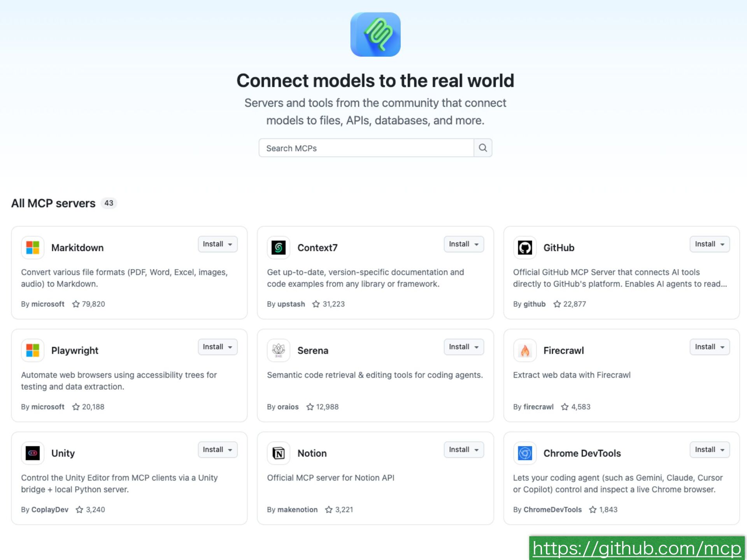Click the magnifying glass search button
Image resolution: width=747 pixels, height=560 pixels.
tap(483, 148)
